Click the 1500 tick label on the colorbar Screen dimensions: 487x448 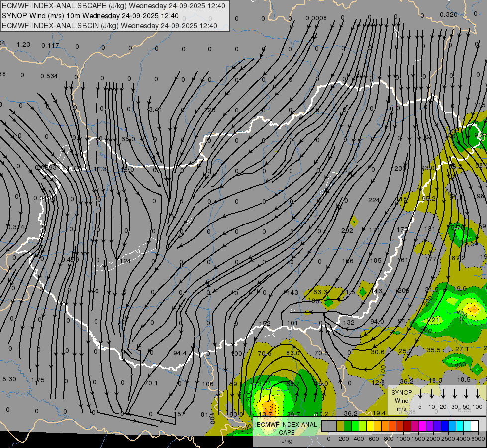[x=418, y=439]
